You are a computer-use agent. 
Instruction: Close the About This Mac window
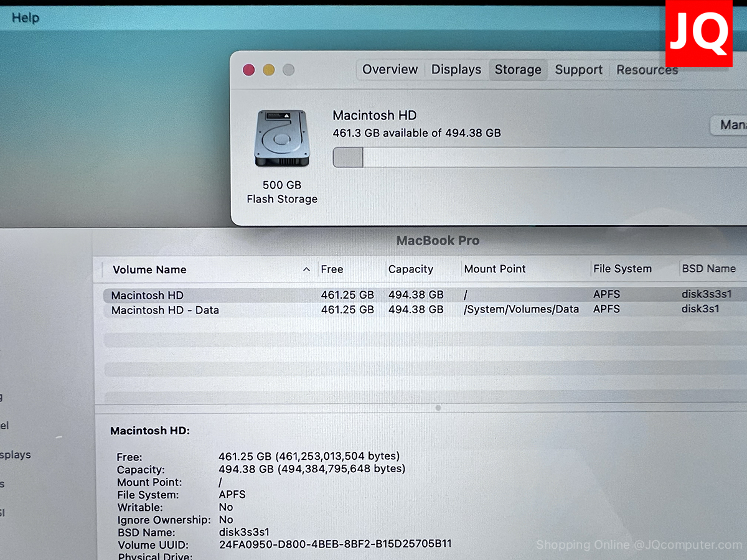[x=248, y=70]
